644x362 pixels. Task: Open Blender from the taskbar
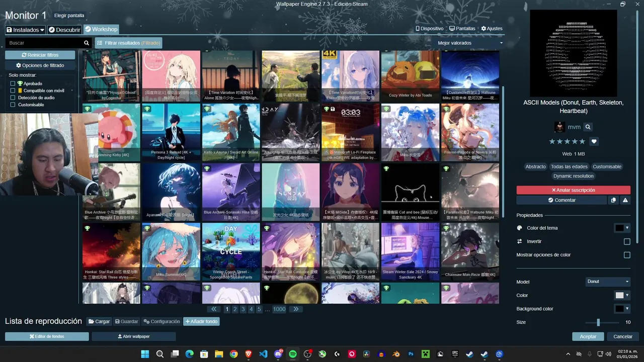[x=396, y=354]
